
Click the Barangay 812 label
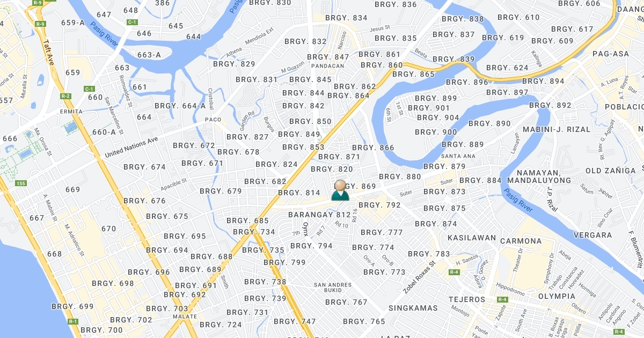point(319,215)
